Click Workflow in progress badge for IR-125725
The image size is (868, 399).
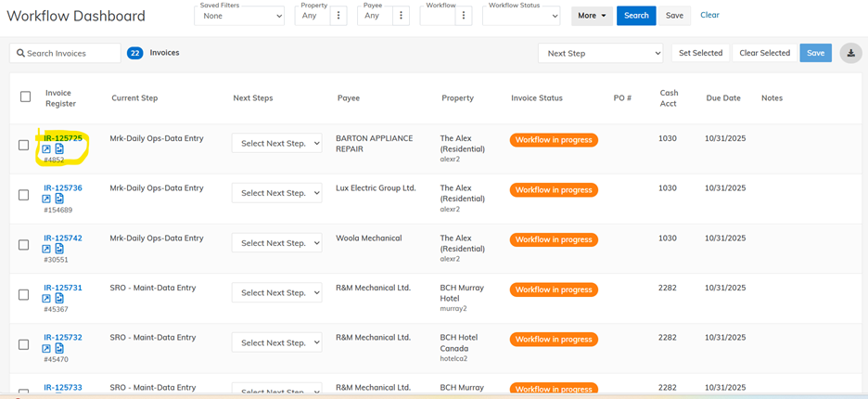(x=554, y=140)
